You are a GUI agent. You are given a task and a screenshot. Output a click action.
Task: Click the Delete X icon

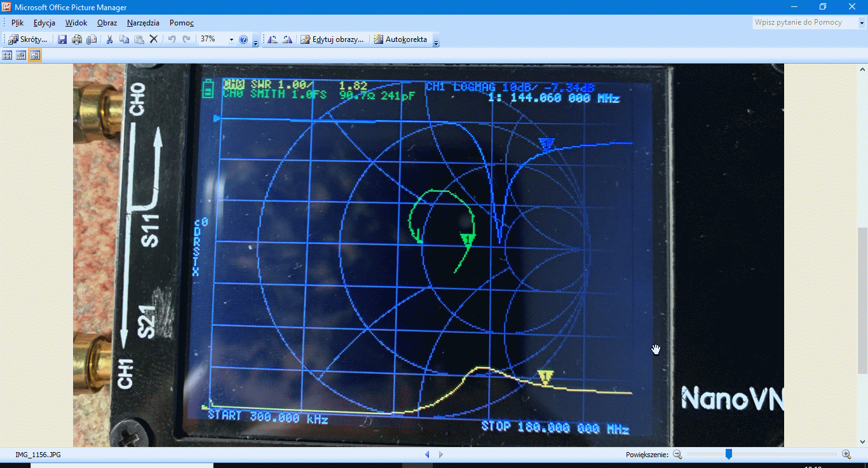click(153, 39)
